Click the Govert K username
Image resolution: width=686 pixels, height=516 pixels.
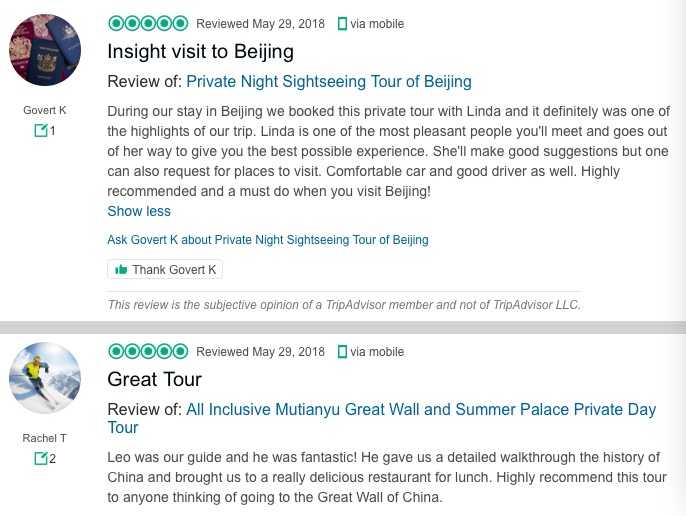tap(45, 110)
